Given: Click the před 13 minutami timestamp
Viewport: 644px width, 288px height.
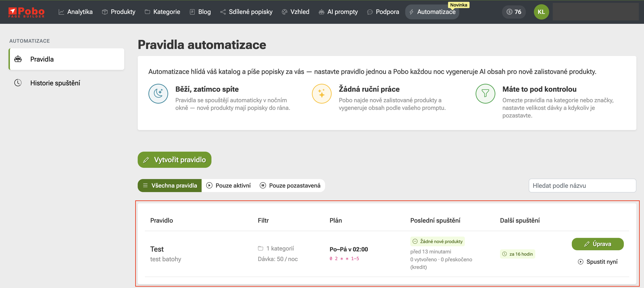Looking at the screenshot, I should (431, 251).
